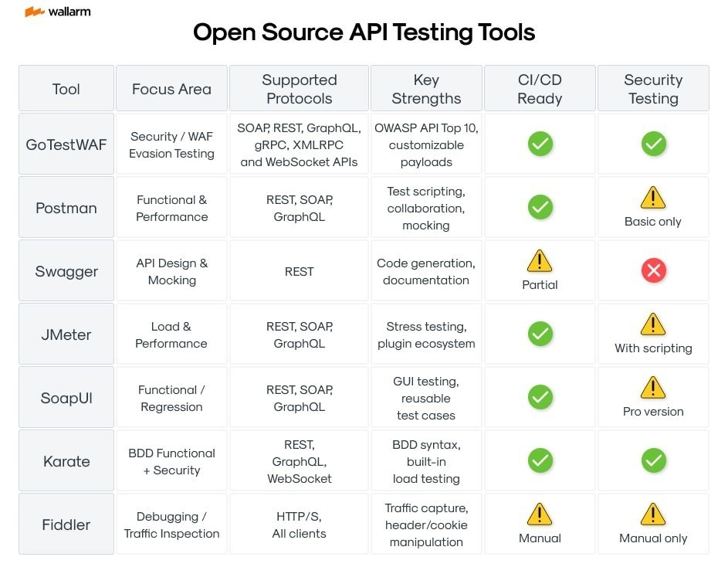Click the "Fiddler" tool name
The image size is (728, 567).
66,525
